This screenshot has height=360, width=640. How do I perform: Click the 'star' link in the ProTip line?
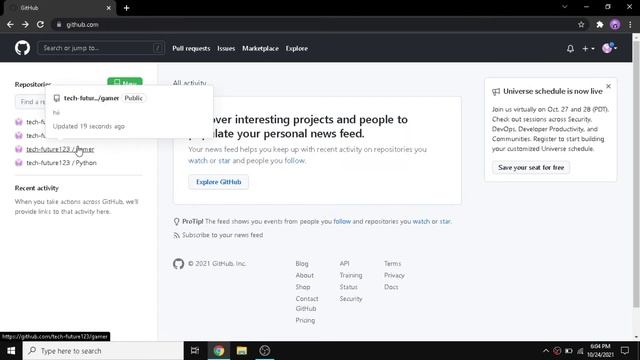(445, 222)
